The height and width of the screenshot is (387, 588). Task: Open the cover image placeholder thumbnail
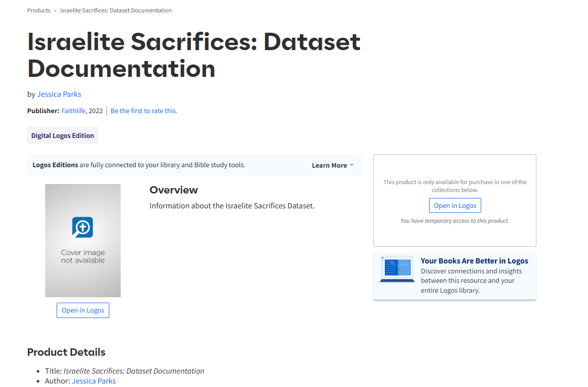[83, 241]
